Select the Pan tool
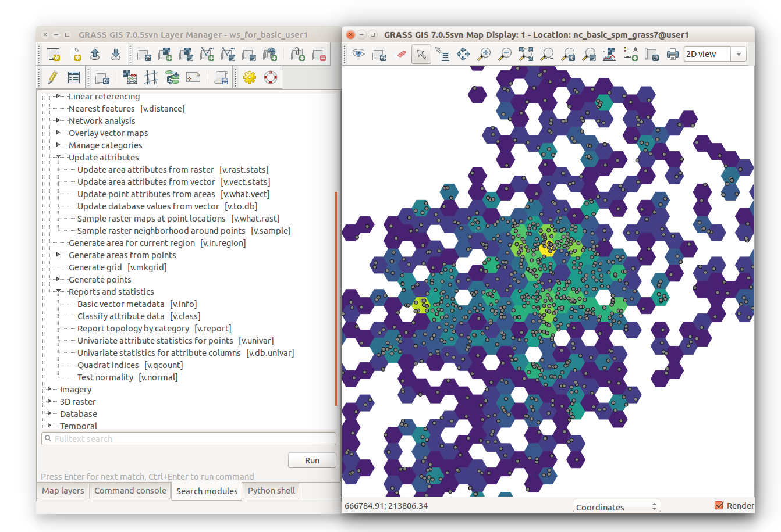Screen dimensions: 781x532 coord(463,54)
